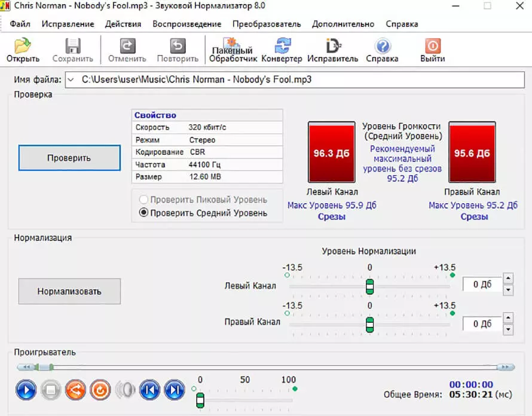Click the Правый Канал 0 Дб input field
Viewport: 532px width, 416px height.
click(482, 324)
